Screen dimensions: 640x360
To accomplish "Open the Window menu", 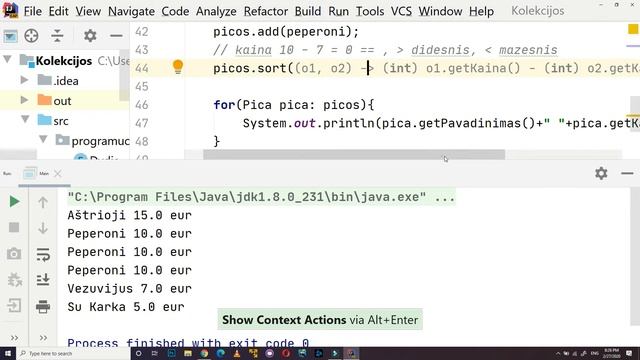I will point(440,11).
